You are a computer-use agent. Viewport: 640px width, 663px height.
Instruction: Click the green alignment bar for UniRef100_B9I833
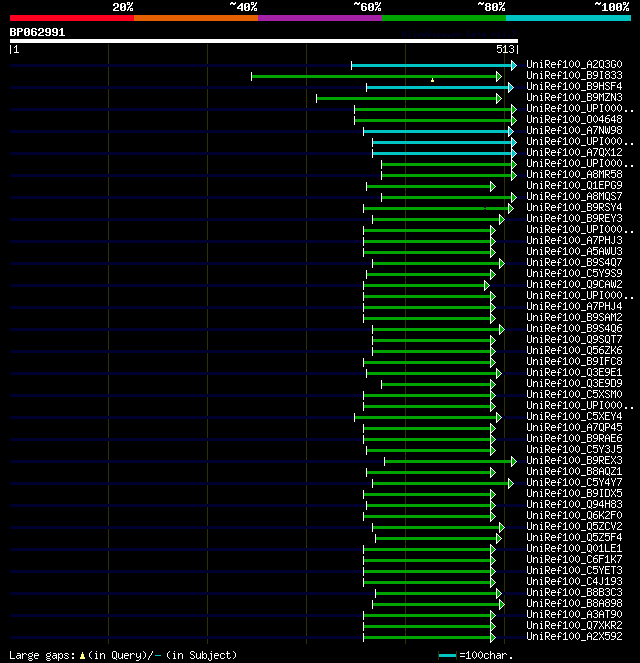pyautogui.click(x=376, y=77)
